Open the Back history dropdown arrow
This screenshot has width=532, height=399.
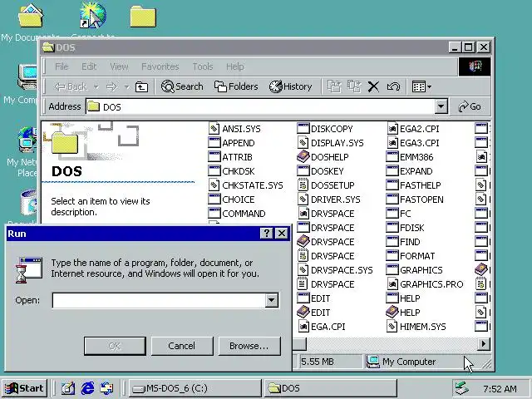(96, 87)
